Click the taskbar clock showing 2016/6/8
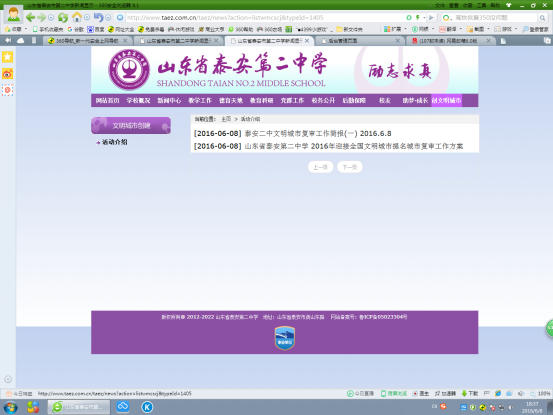 [x=532, y=408]
